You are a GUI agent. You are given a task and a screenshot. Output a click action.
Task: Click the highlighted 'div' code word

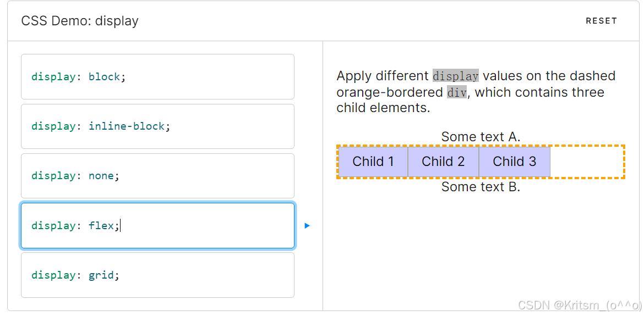[456, 92]
